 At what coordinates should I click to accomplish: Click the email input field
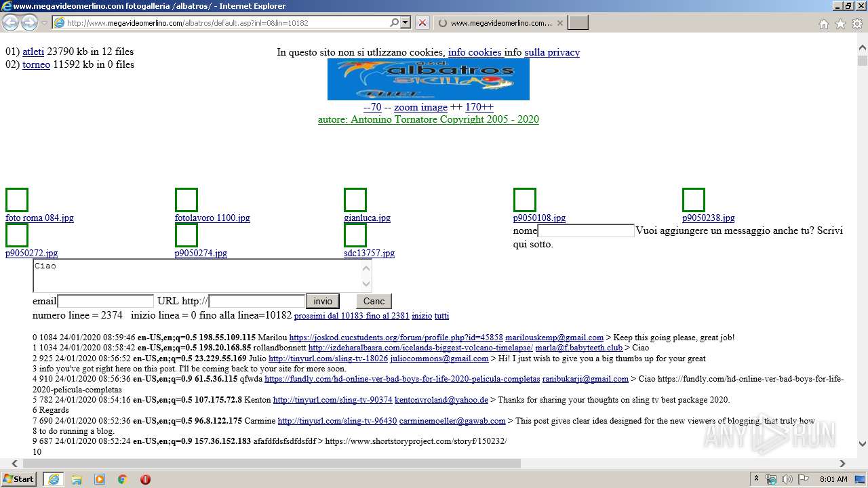(106, 301)
